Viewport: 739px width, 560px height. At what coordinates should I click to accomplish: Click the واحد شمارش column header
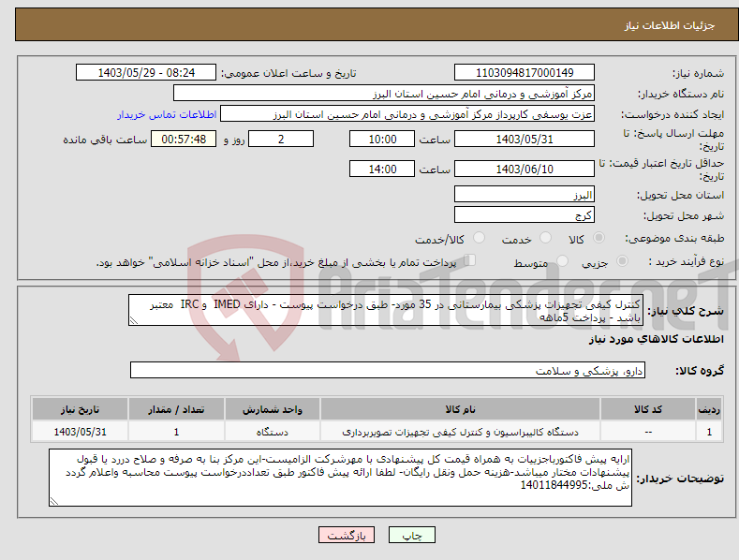pos(273,409)
